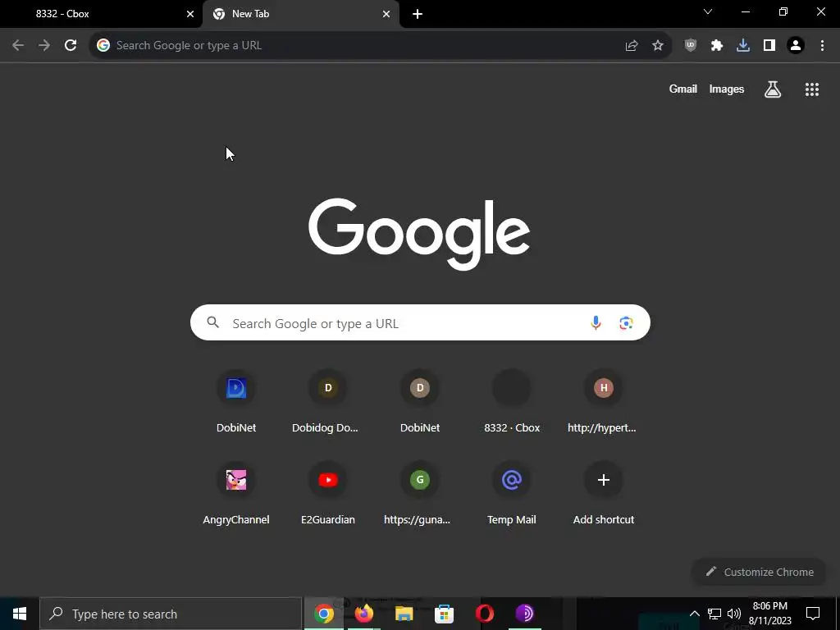Image resolution: width=840 pixels, height=630 pixels.
Task: Open the Temp Mail shortcut
Action: 512,494
